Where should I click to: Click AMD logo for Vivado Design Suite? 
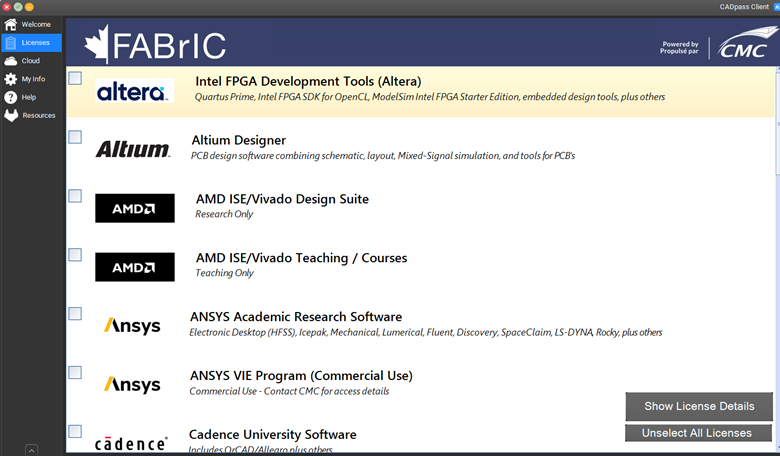[x=135, y=208]
